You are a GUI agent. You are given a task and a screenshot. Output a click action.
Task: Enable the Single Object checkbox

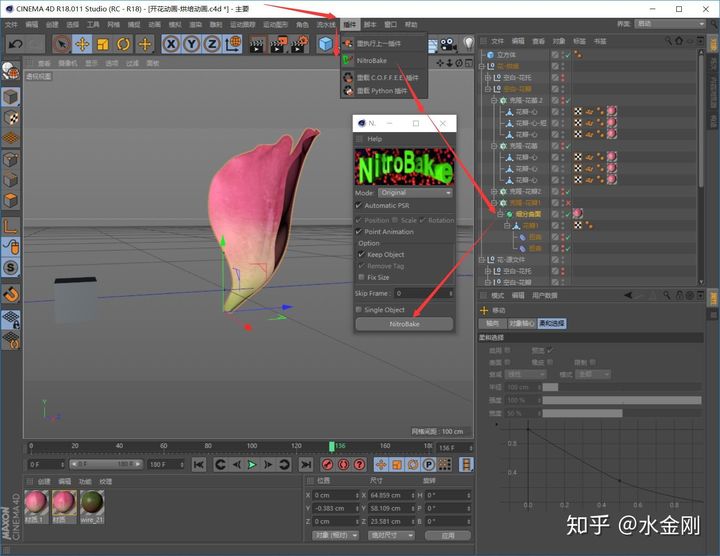tap(360, 310)
